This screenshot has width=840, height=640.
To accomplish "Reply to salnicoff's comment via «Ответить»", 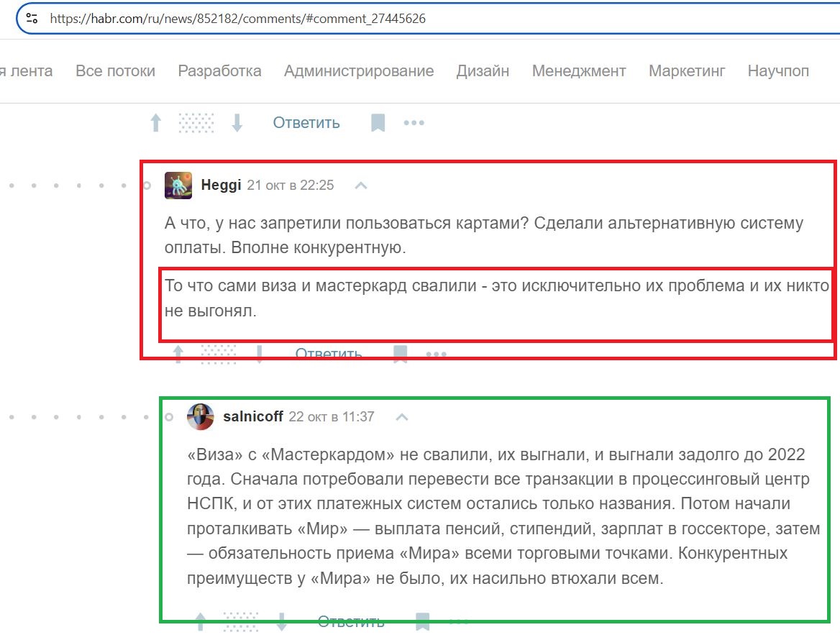I will pos(351,621).
